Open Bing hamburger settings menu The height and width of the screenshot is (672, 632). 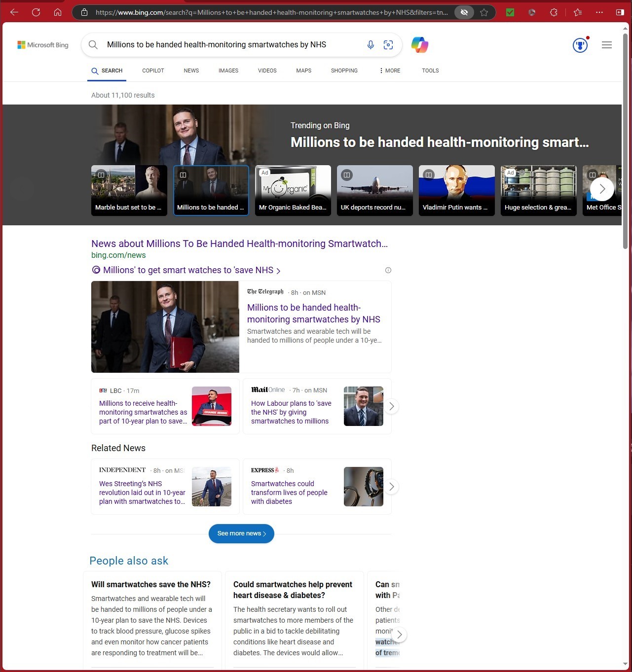coord(607,45)
